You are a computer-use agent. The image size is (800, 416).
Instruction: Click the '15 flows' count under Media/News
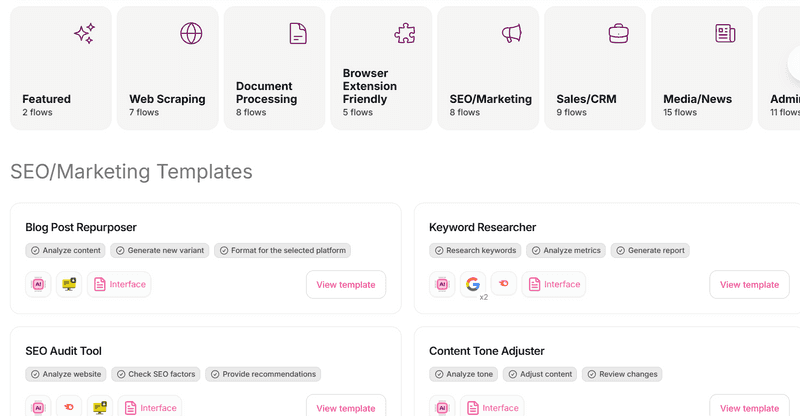tap(680, 112)
